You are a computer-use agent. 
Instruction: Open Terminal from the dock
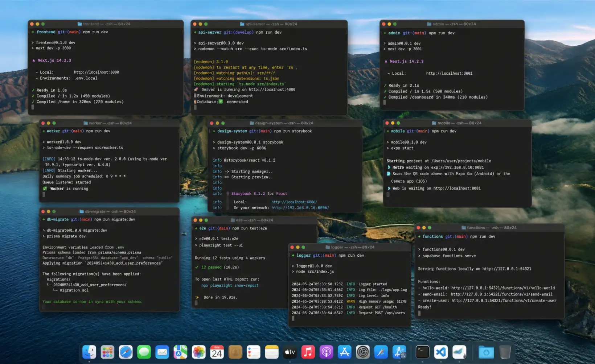click(422, 352)
